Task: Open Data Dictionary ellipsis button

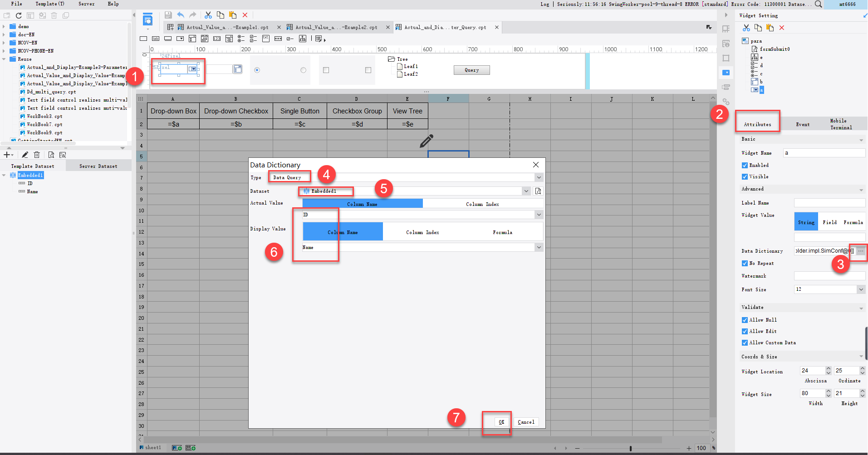Action: 861,251
